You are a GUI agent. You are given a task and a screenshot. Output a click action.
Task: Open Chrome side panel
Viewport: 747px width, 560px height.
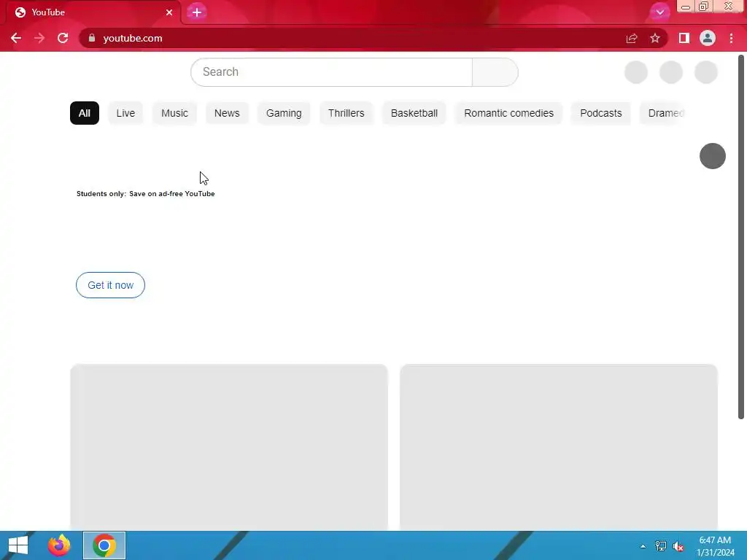[684, 38]
